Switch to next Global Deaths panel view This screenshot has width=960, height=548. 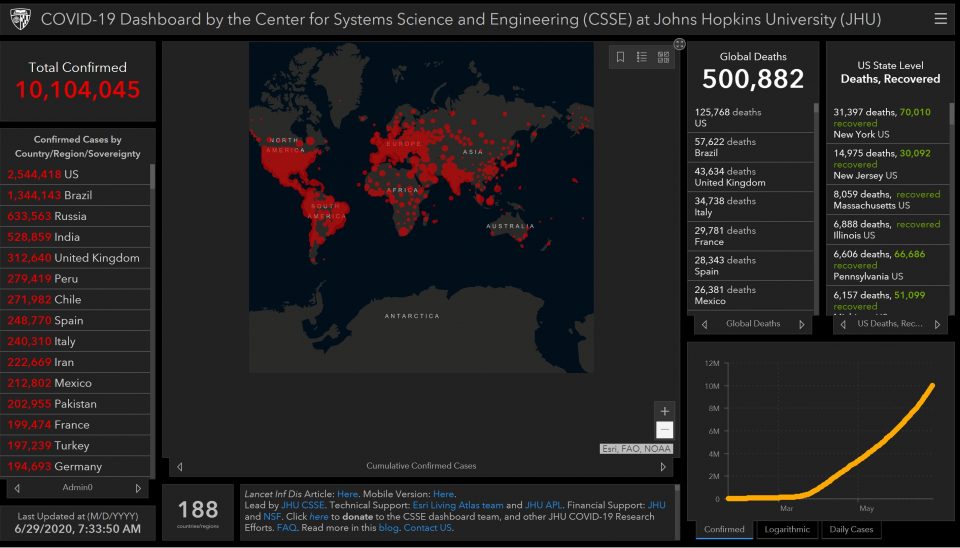(x=801, y=324)
